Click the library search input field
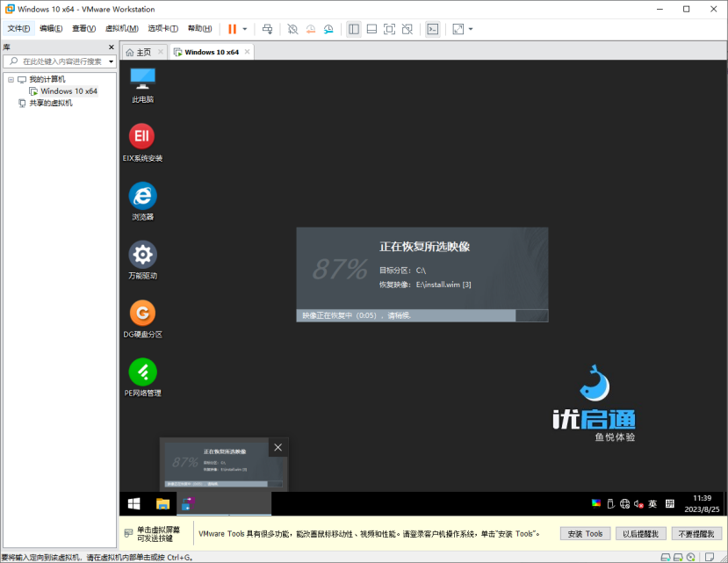The height and width of the screenshot is (563, 728). [59, 61]
